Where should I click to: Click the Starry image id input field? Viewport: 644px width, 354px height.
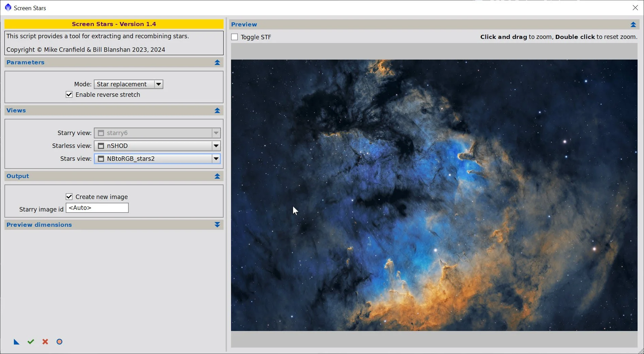pos(97,208)
